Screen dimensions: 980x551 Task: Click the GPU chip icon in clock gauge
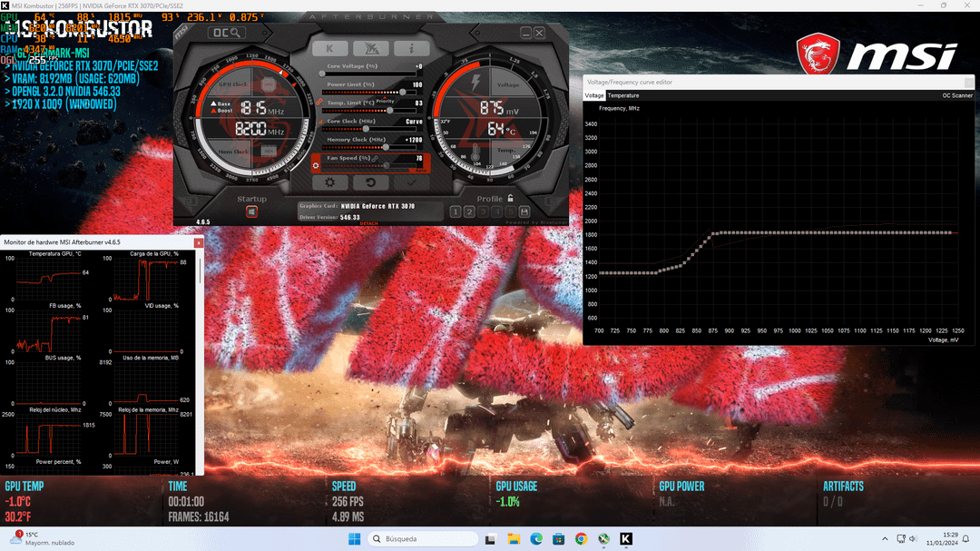[x=269, y=84]
